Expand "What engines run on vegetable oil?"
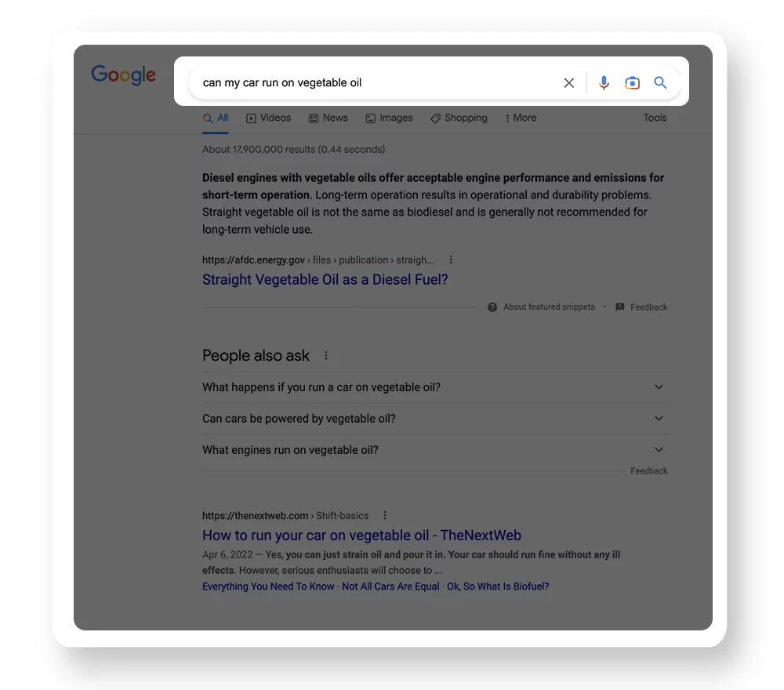The width and height of the screenshot is (784, 690). coord(659,450)
